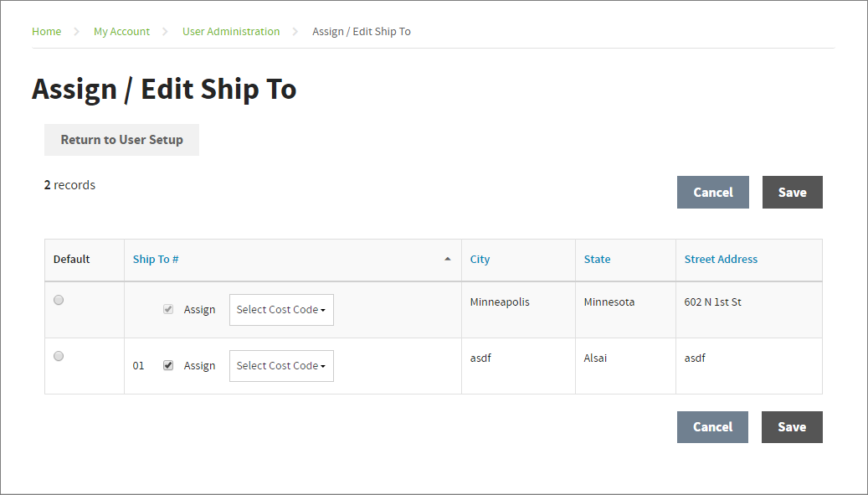Screen dimensions: 868x495
Task: Sort by State column header
Action: [597, 260]
